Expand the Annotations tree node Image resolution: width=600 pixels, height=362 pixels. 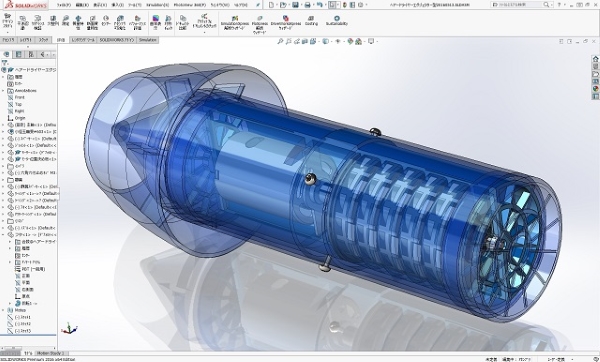[3, 91]
